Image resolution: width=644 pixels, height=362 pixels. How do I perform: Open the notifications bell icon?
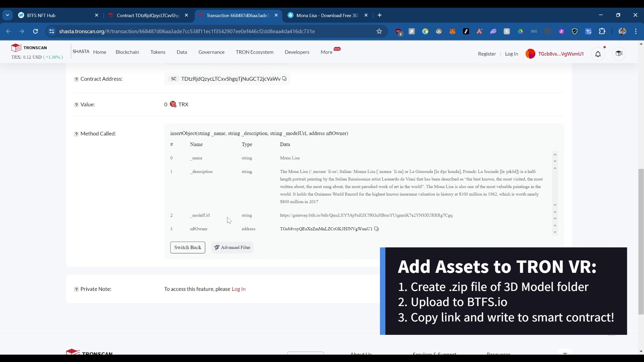598,54
